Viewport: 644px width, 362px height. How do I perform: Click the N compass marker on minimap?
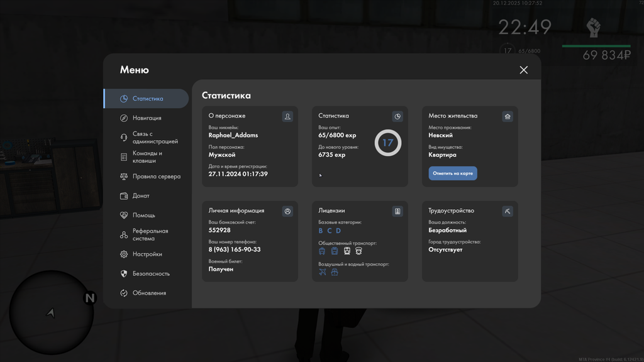90,298
